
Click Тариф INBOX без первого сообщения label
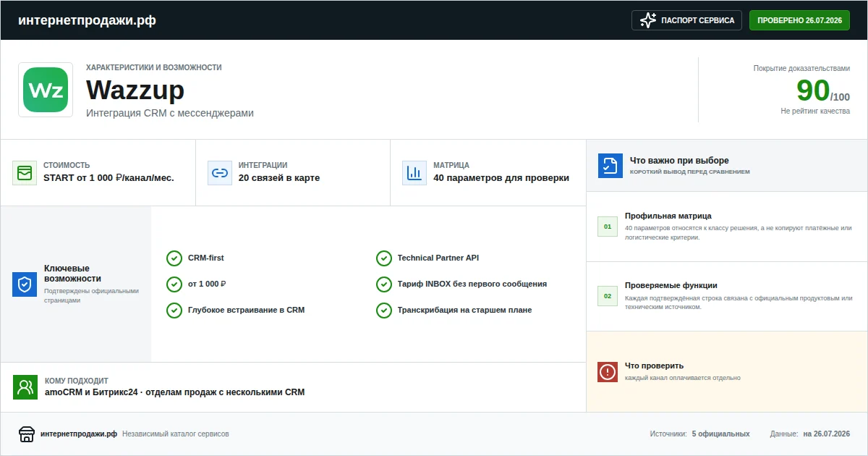[472, 284]
